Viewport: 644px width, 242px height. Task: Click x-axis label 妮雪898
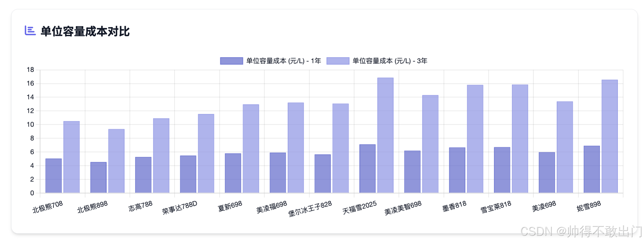click(x=589, y=206)
